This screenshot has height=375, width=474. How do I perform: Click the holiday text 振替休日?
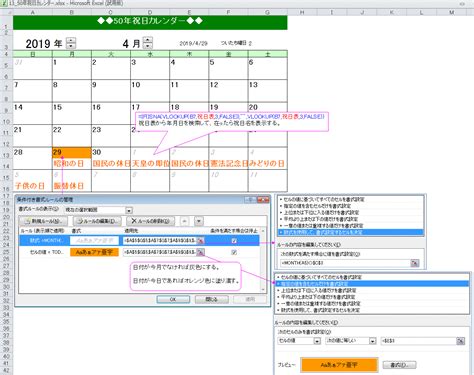pyautogui.click(x=69, y=186)
